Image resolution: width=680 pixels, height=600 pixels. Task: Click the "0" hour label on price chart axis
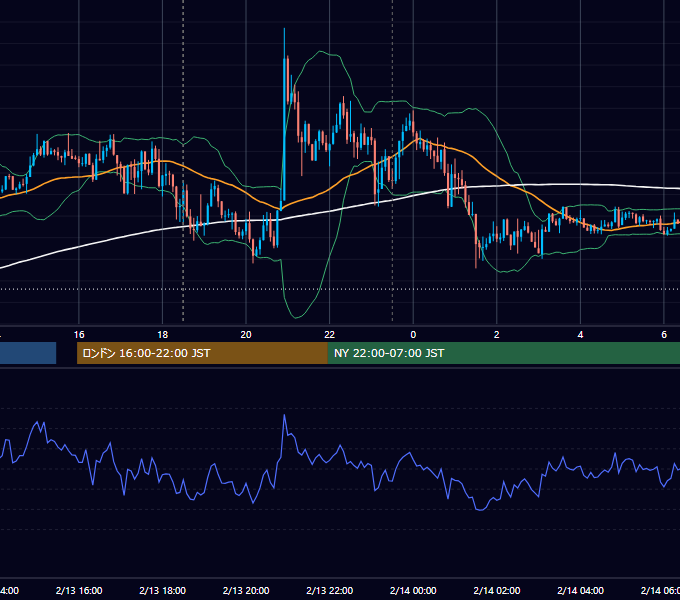pyautogui.click(x=413, y=335)
